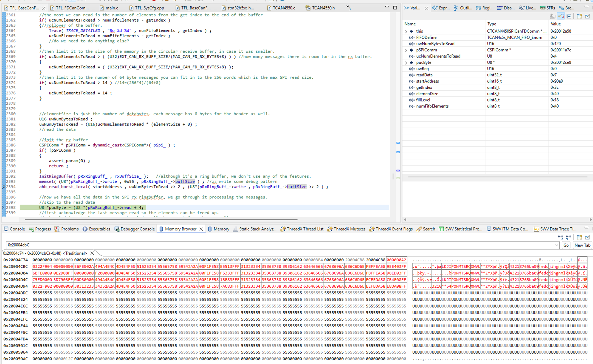Open memory address history dropdown
This screenshot has width=593, height=364.
click(x=556, y=245)
